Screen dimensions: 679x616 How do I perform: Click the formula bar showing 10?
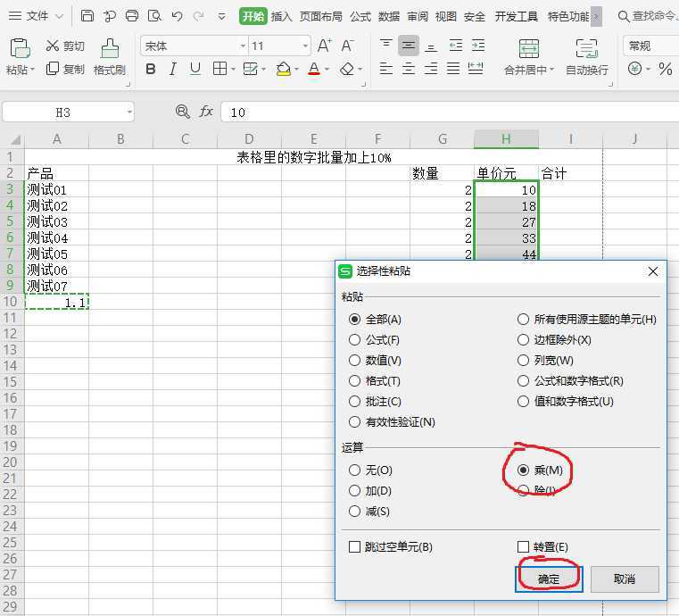450,112
